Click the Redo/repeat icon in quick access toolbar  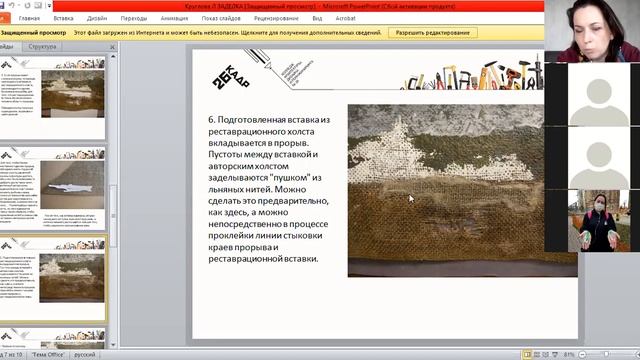(27, 6)
